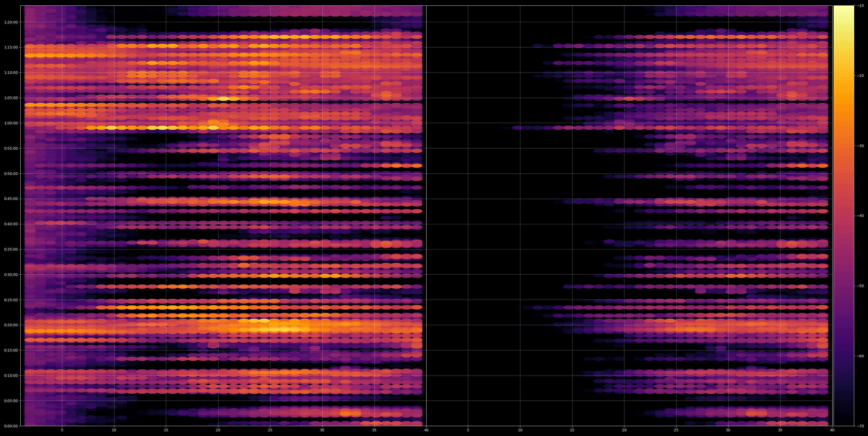
Task: Select the 0:10:00 y-axis tick label
Action: click(x=11, y=375)
